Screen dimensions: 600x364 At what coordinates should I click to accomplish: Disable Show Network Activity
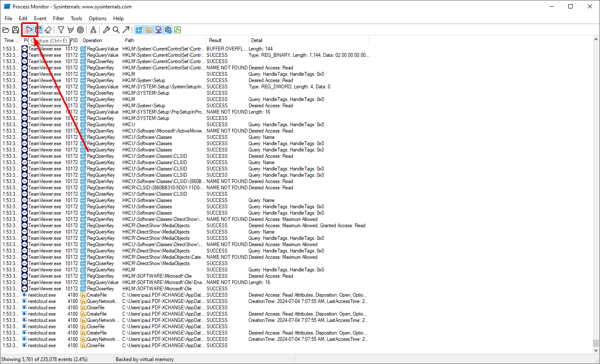pos(159,29)
